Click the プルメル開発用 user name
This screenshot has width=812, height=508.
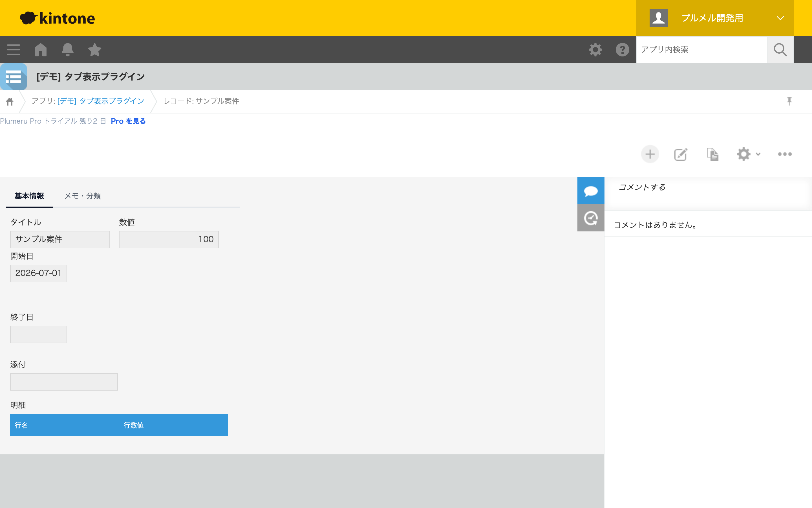pos(712,18)
